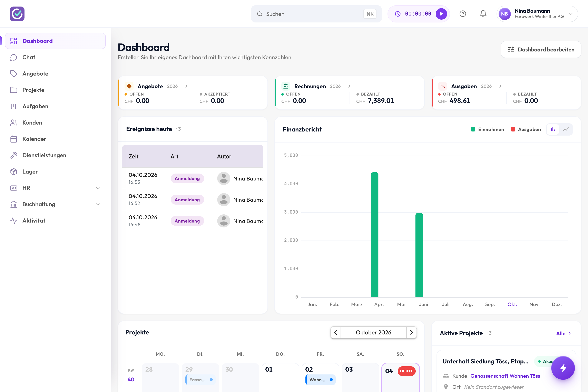Toggle the Einnahmen legend swatch
Screen dimensions: 588x392
click(x=473, y=129)
